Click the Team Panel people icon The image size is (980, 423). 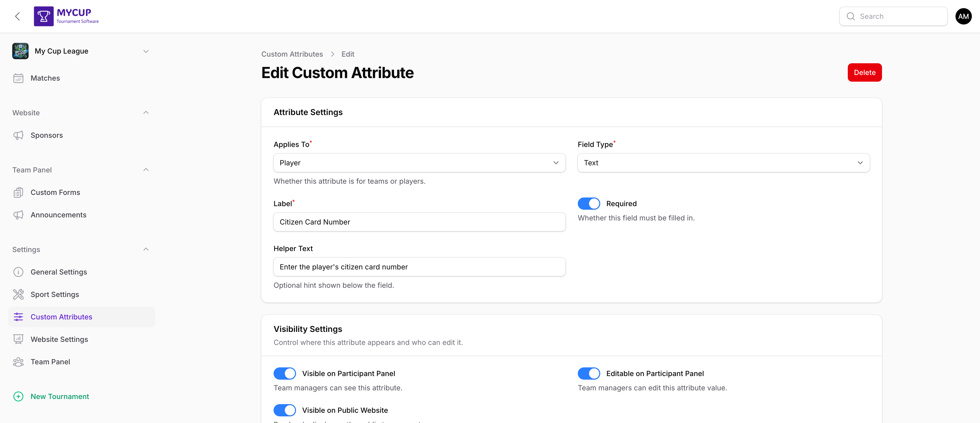(x=19, y=361)
